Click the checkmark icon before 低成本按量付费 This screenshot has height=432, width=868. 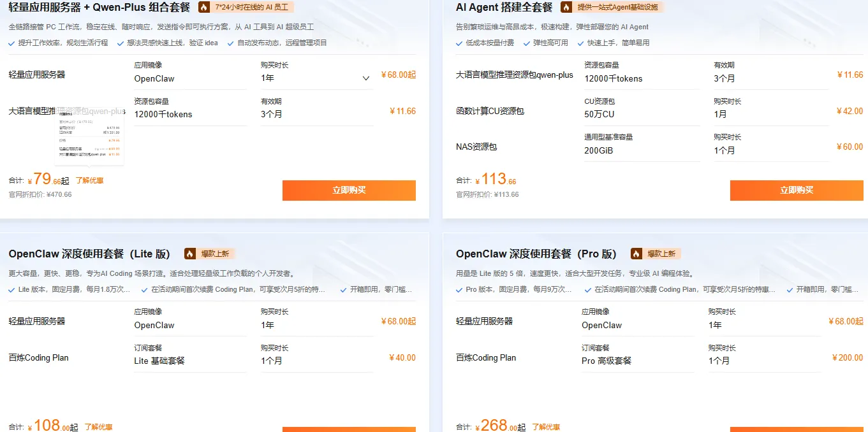click(459, 43)
